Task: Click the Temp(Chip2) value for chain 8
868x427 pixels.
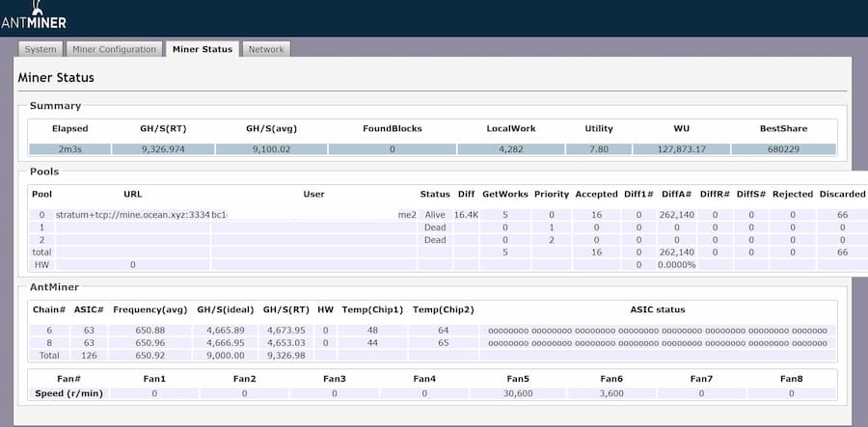Action: tap(442, 342)
